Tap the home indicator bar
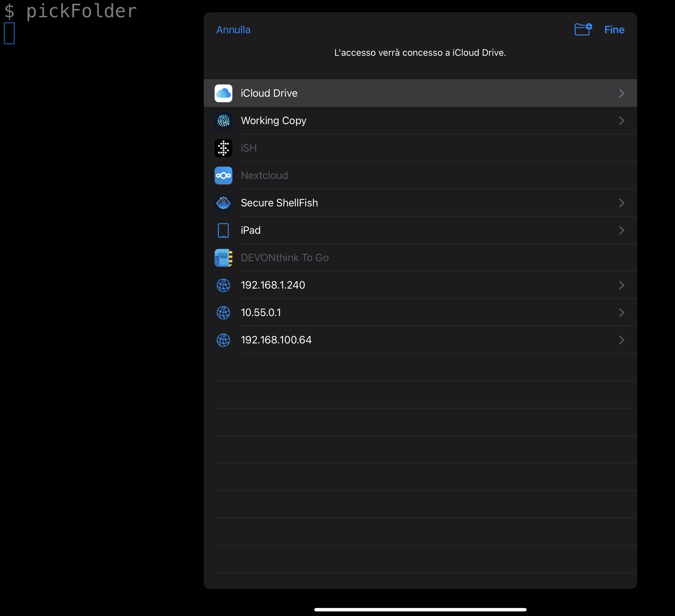 coord(420,610)
